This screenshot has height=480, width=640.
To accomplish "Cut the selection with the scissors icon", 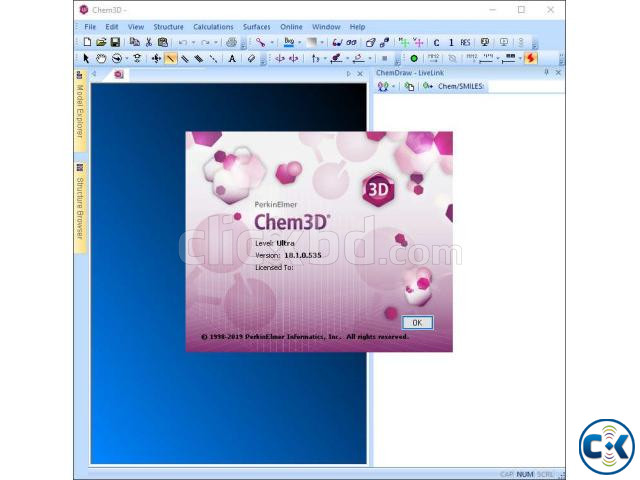I will pos(149,42).
